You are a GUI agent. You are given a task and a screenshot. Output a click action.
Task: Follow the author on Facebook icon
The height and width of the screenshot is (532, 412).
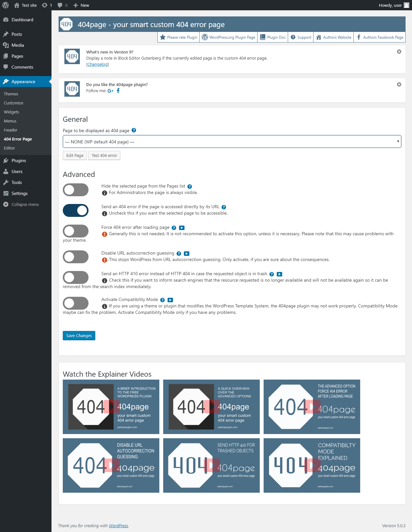pos(118,91)
